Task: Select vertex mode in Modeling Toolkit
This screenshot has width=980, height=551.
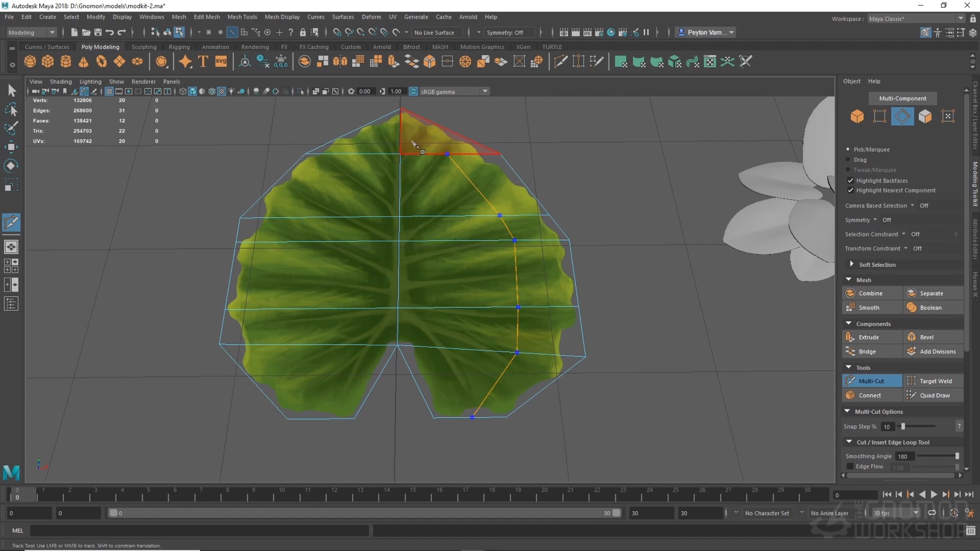Action: coord(879,116)
